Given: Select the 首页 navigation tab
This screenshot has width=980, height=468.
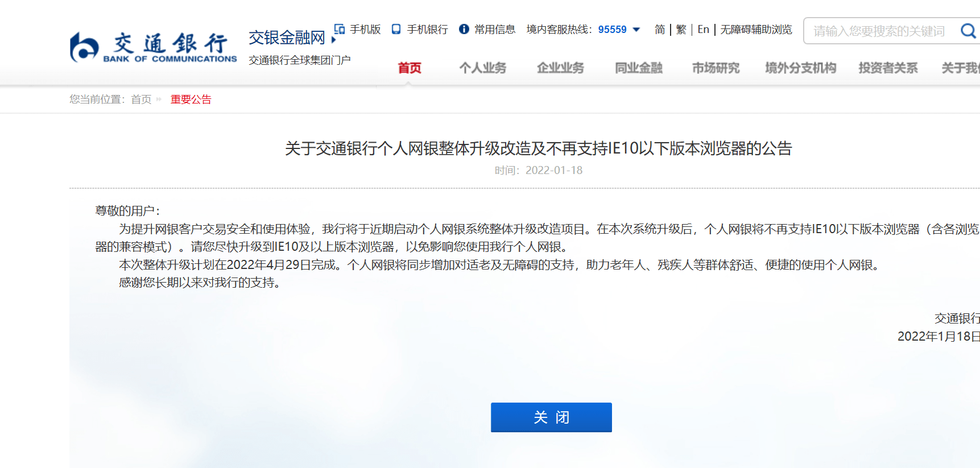Looking at the screenshot, I should (410, 68).
